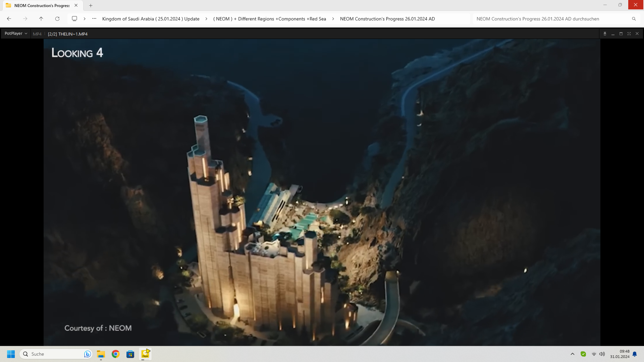Image resolution: width=644 pixels, height=362 pixels.
Task: Expand chevron after Red Sea breadcrumb
Action: (x=333, y=19)
